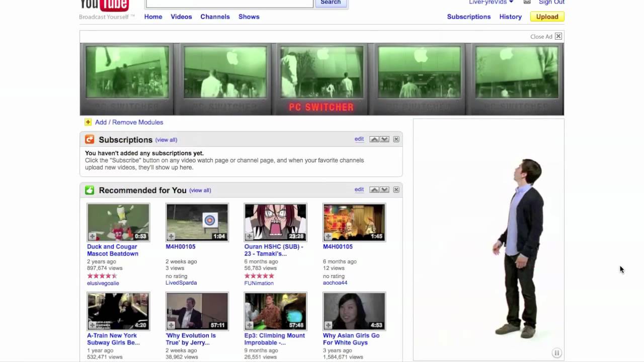The width and height of the screenshot is (644, 362).
Task: Open the LiveFyreVids account dropdown
Action: [x=491, y=2]
